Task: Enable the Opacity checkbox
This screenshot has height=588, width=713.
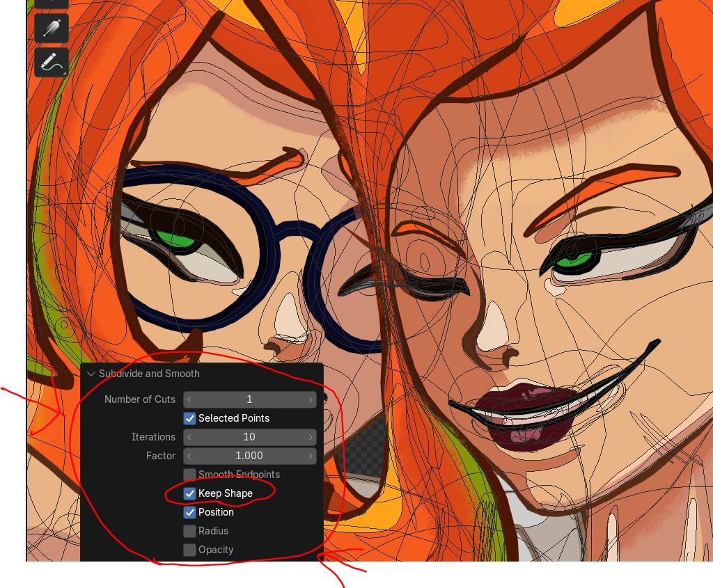Action: tap(189, 550)
